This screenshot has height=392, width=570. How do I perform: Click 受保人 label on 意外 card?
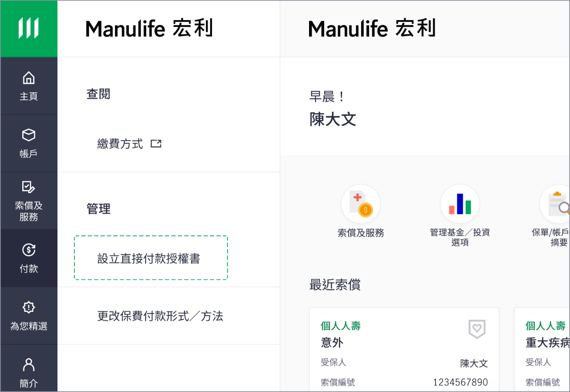click(333, 362)
